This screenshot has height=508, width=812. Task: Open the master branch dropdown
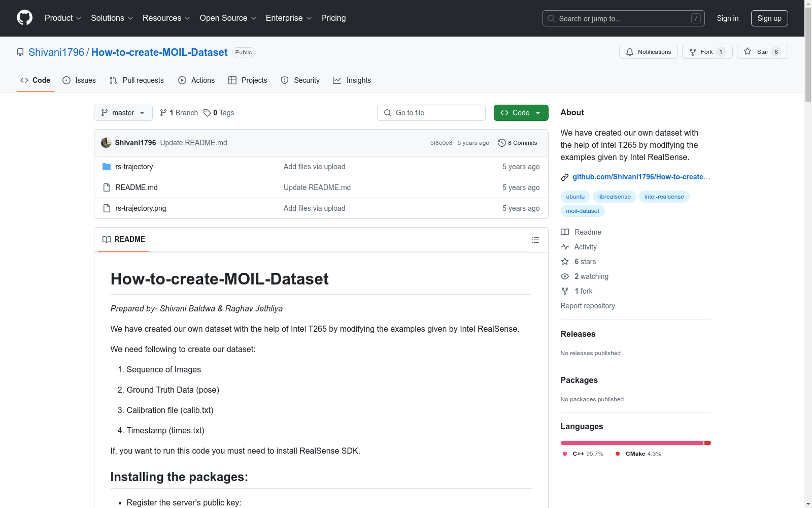coord(123,113)
